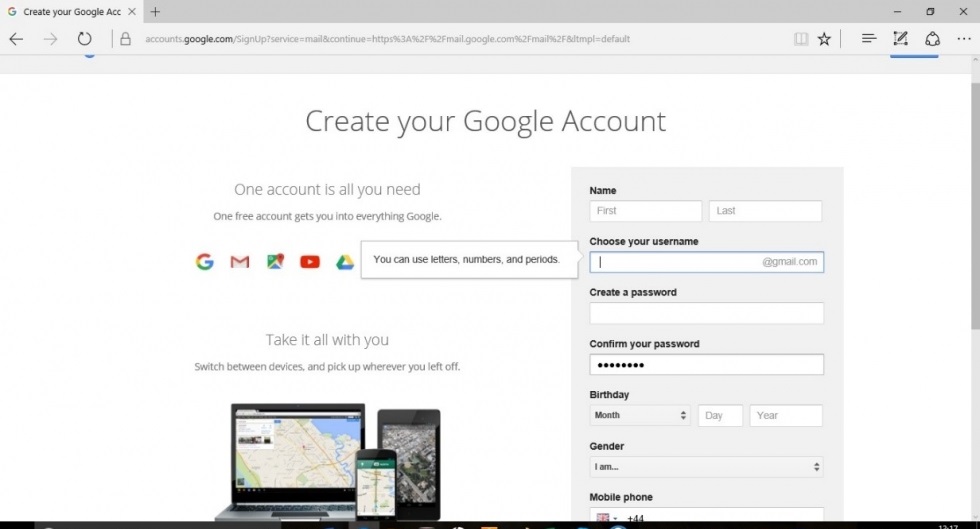
Task: Open the Hub icon with three lines
Action: point(869,39)
